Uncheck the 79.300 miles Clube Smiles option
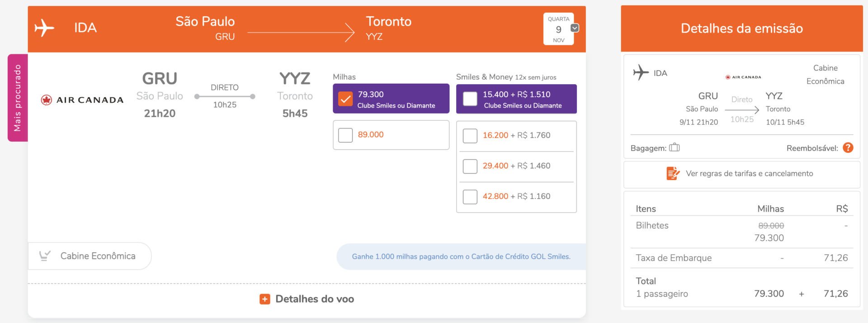The height and width of the screenshot is (323, 868). coord(345,99)
